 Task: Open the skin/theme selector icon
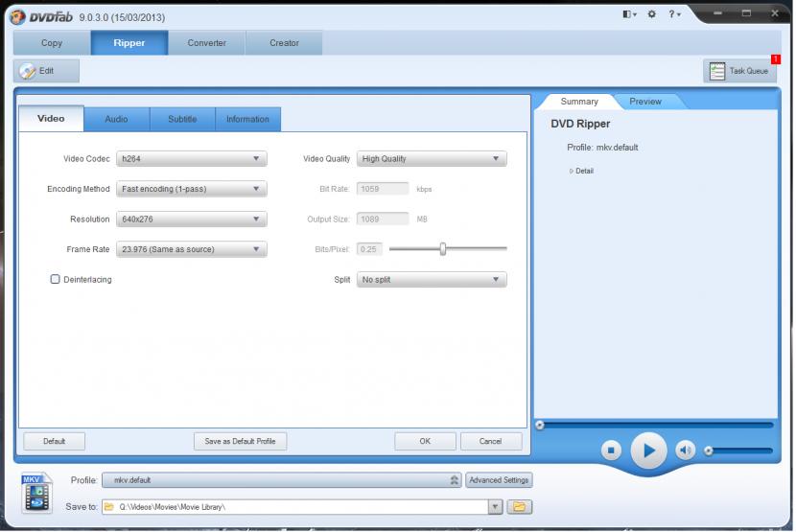tap(628, 14)
